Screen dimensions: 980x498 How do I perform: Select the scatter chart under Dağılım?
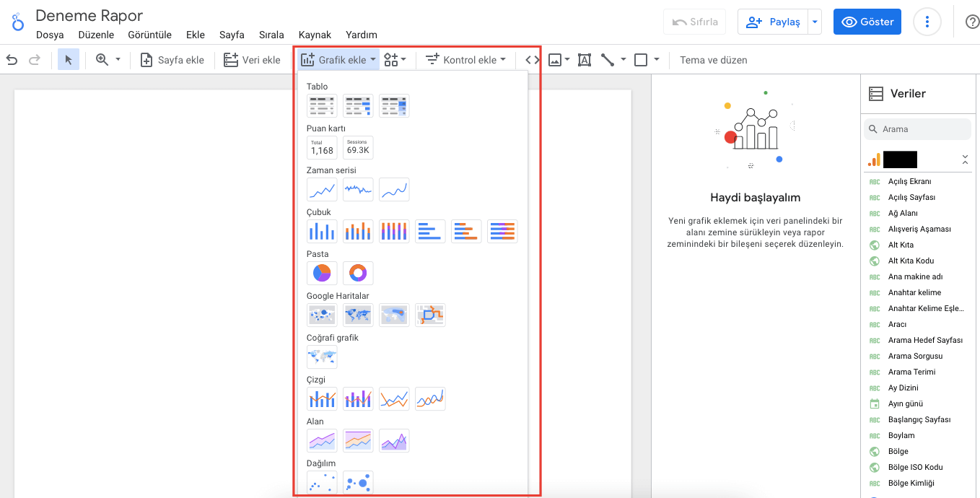coord(321,481)
